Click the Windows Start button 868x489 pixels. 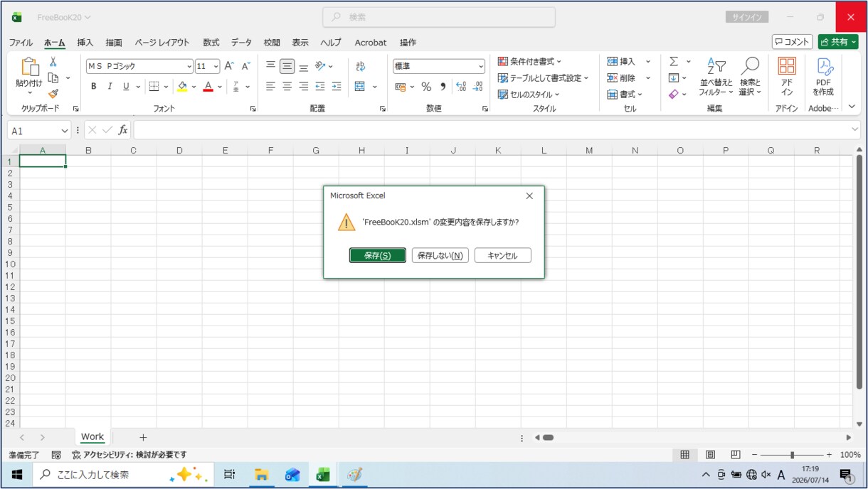click(16, 475)
